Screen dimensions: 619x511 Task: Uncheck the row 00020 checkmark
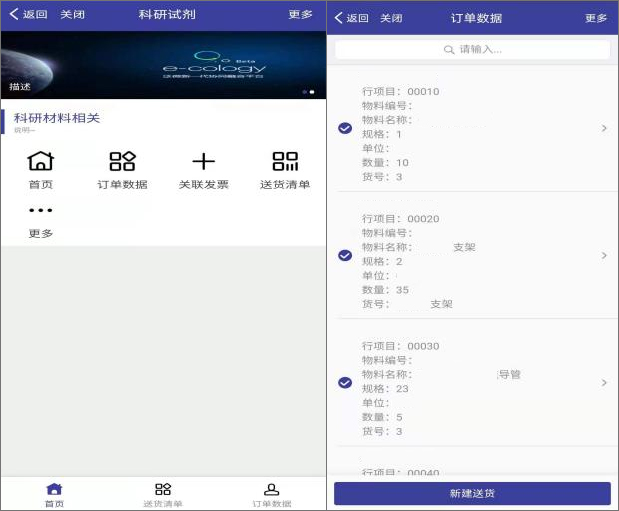(345, 256)
